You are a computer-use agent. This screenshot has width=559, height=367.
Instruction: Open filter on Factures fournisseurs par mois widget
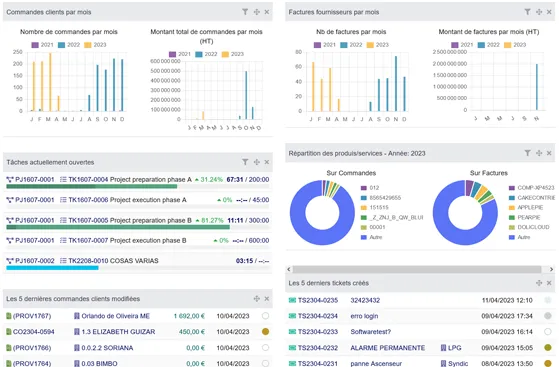(527, 12)
